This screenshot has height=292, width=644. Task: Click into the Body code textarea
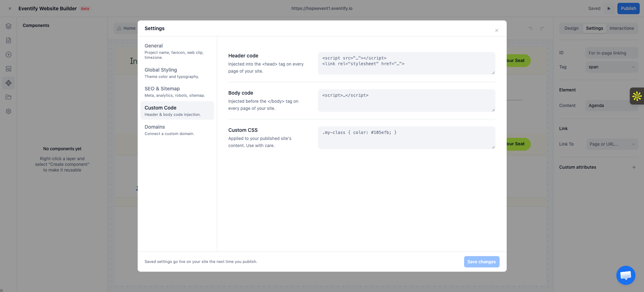[x=406, y=101]
